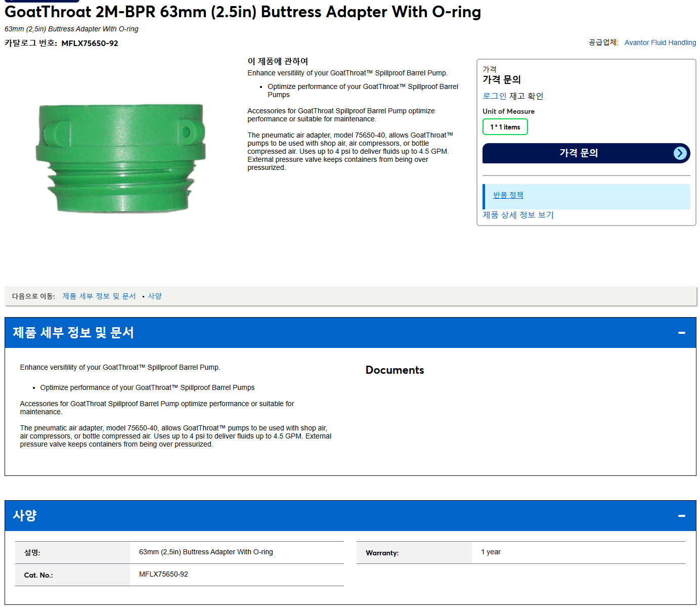Select the catalog number MFLX75650-92 at top
The height and width of the screenshot is (615, 700).
click(x=90, y=43)
